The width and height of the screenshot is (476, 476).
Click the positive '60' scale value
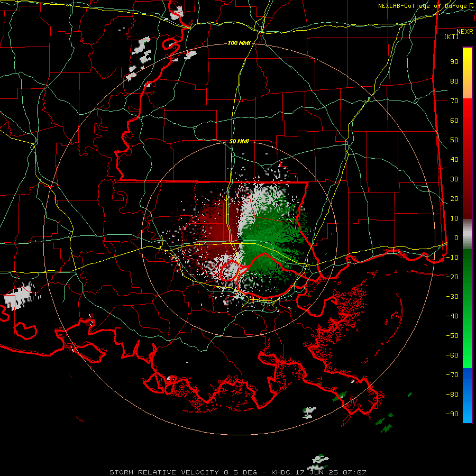454,120
